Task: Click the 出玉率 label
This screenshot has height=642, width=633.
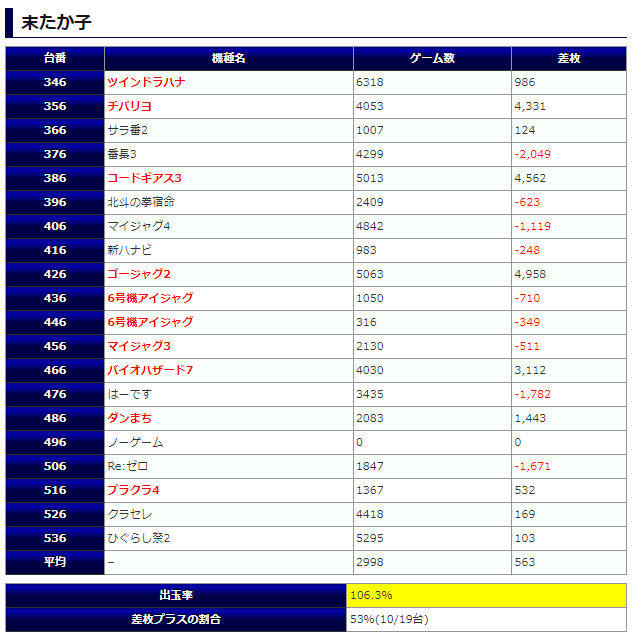Action: [176, 595]
